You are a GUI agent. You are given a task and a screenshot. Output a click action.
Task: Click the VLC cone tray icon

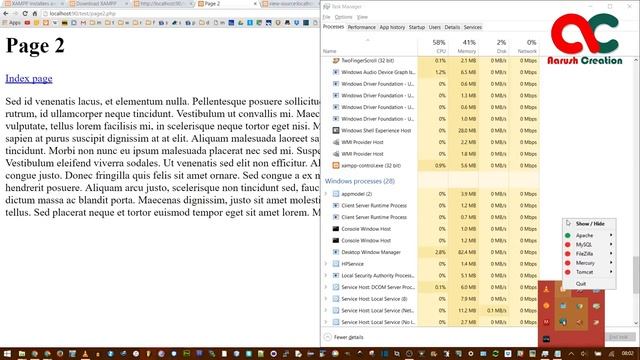pos(546,289)
